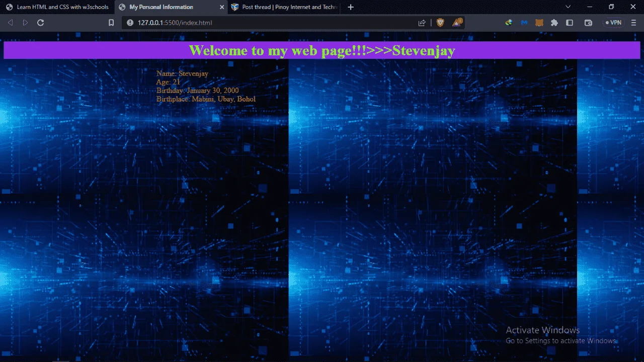644x362 pixels.
Task: Close the My Personal Information tab
Action: pyautogui.click(x=222, y=7)
